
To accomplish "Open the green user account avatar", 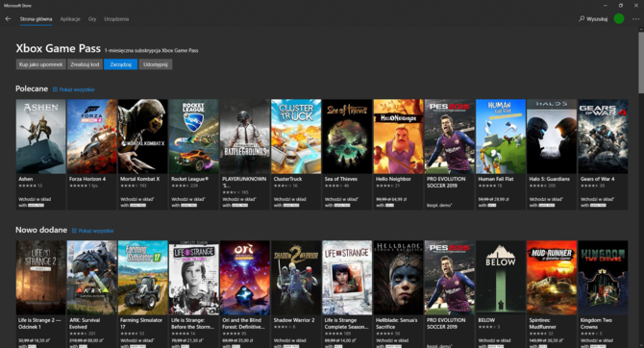I will click(619, 19).
